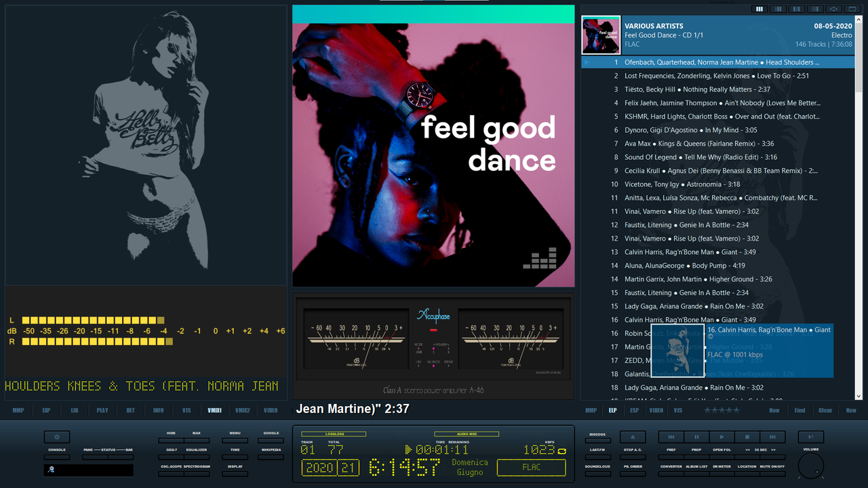
Task: Toggle MUTE ON/OFF button
Action: click(772, 474)
